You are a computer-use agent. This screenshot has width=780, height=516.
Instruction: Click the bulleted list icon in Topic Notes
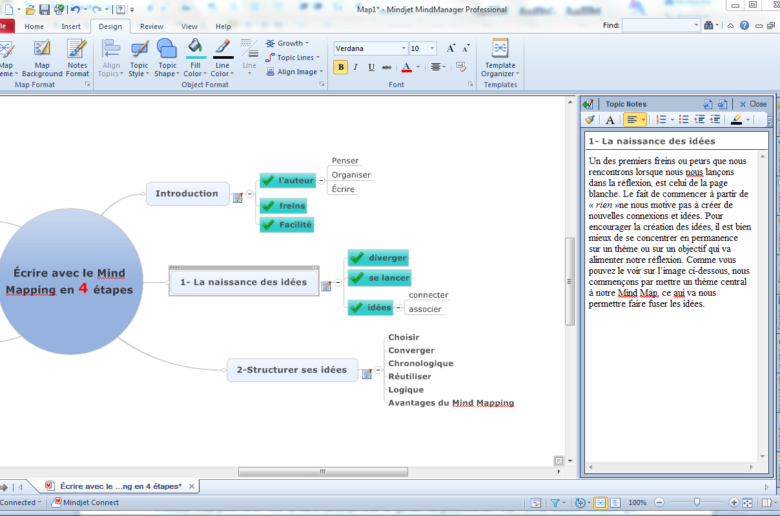(x=684, y=120)
